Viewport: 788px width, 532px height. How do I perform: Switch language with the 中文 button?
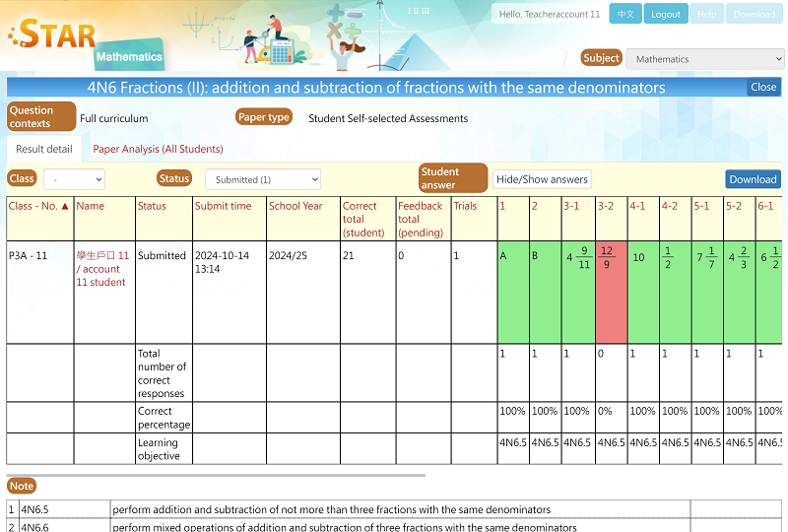pos(624,14)
